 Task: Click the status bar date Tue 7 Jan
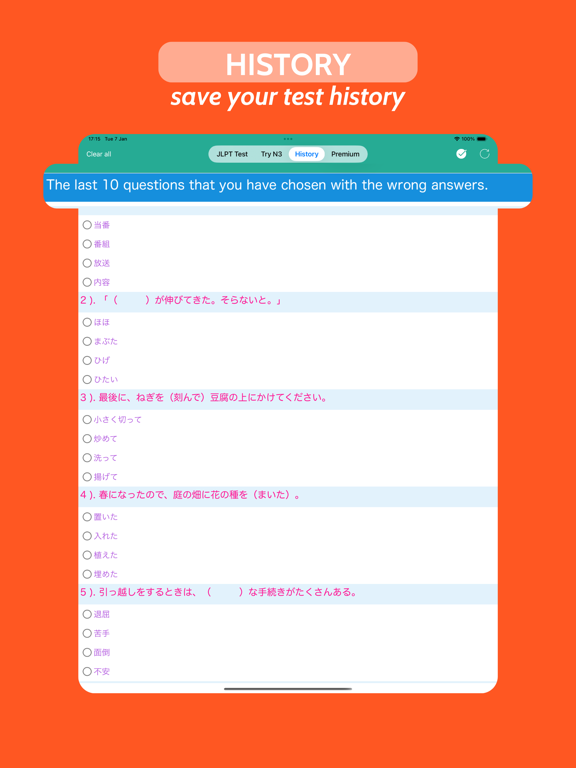[x=116, y=139]
